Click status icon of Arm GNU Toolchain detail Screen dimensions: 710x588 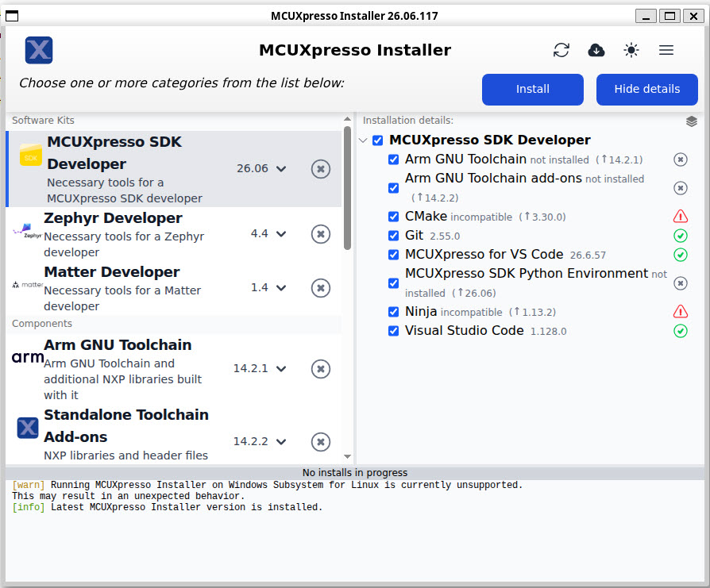[x=680, y=159]
